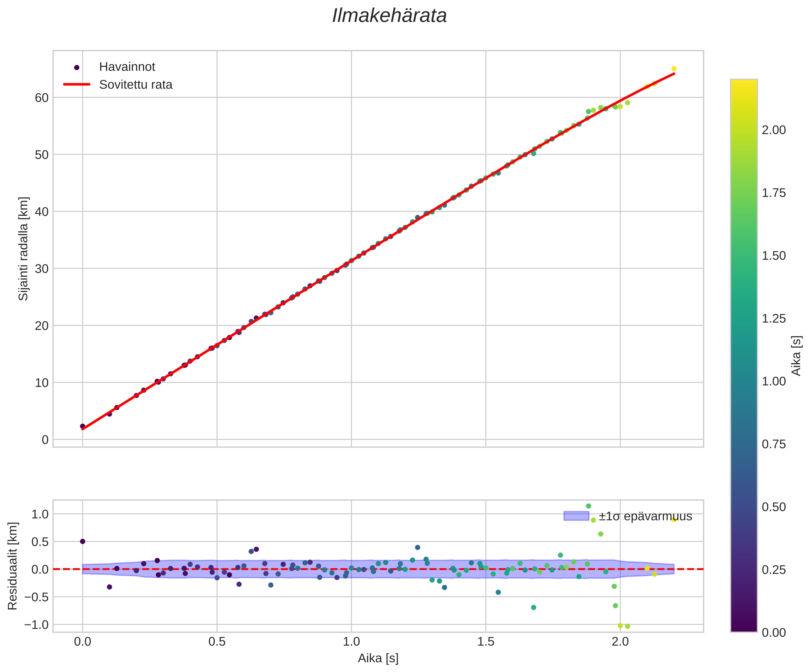Click the Aika [s] colorbar label
The image size is (810, 672).
click(796, 356)
